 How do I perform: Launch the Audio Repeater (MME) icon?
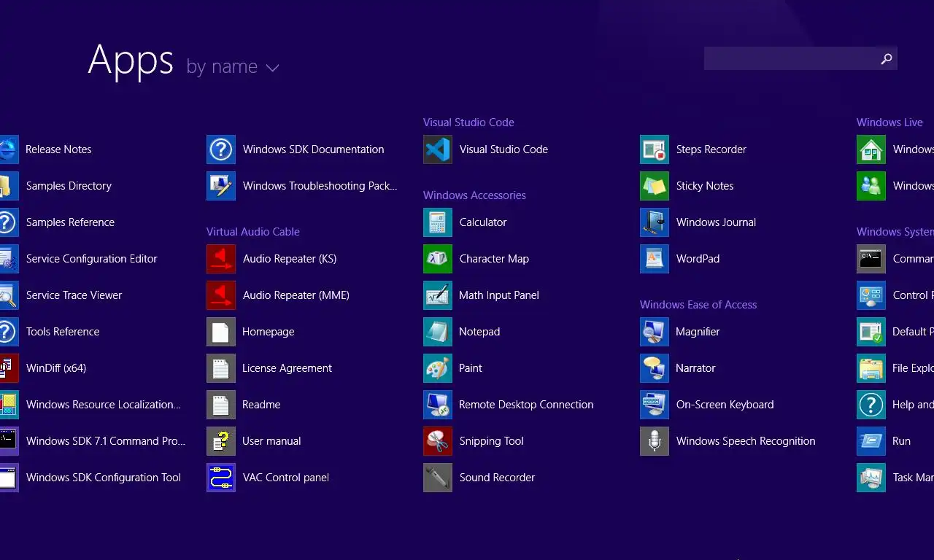pyautogui.click(x=221, y=295)
